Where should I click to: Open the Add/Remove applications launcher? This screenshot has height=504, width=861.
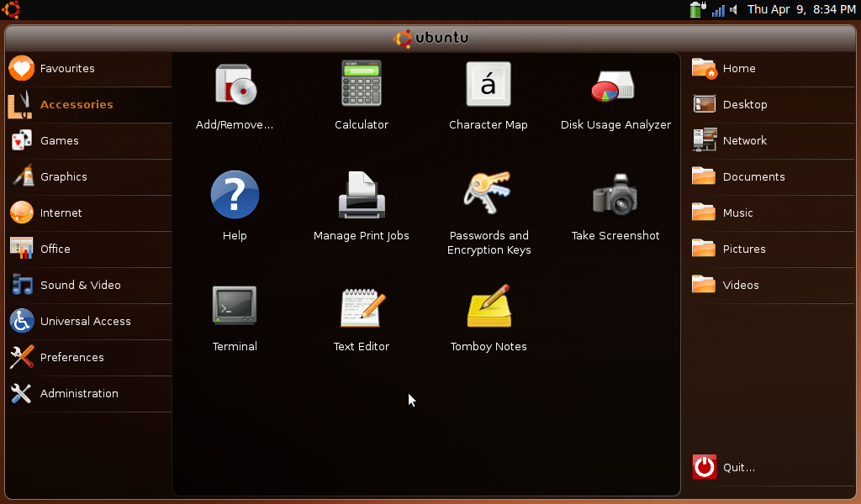click(x=235, y=97)
